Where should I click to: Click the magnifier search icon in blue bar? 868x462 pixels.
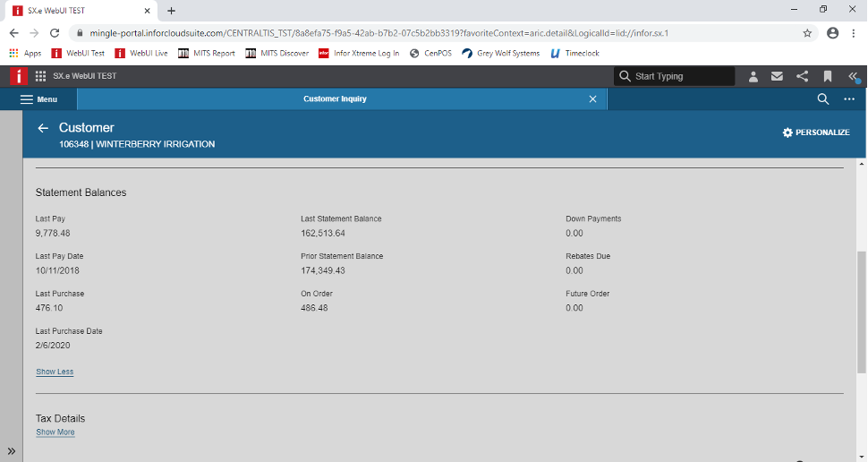[823, 99]
